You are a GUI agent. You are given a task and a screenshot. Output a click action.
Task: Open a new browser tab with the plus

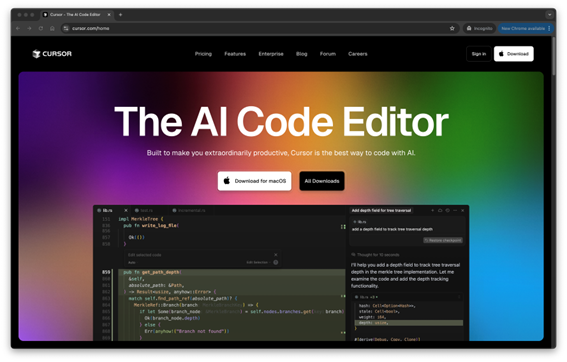click(120, 15)
